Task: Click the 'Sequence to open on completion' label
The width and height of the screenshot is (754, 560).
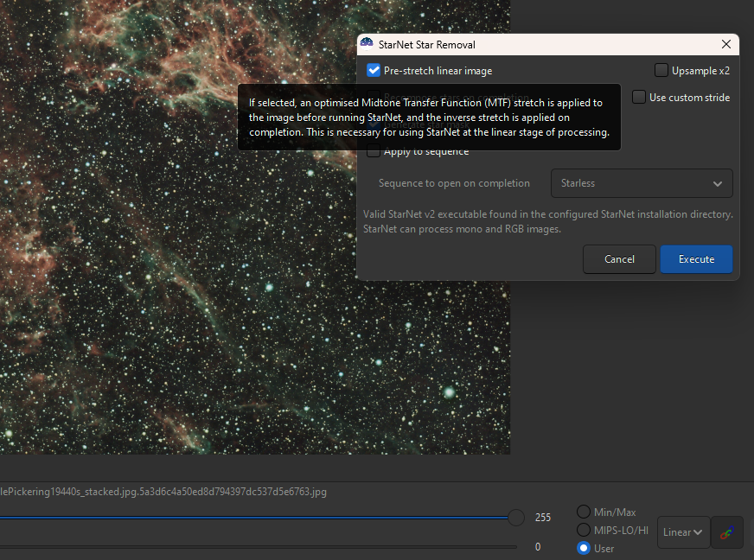Action: pos(454,183)
